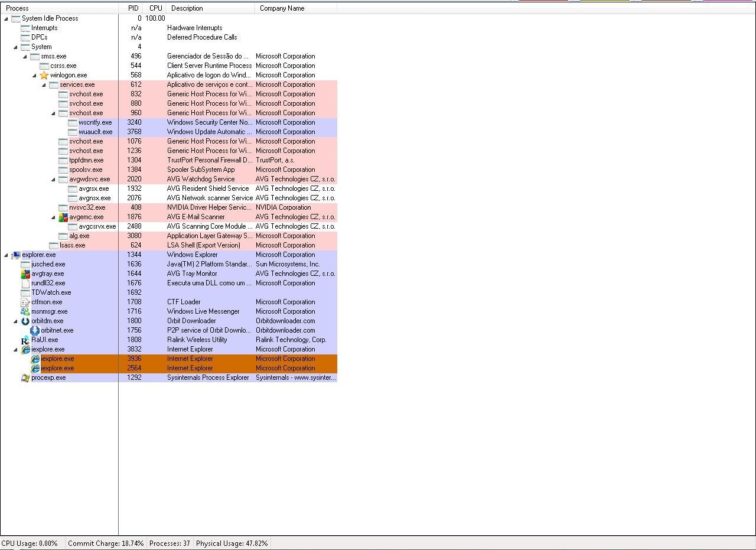Viewport: 756px width, 550px height.
Task: Click the alg.exe process icon
Action: coord(63,236)
